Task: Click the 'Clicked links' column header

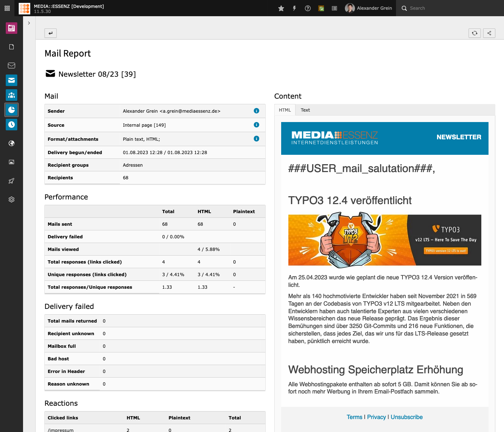Action: (63, 418)
